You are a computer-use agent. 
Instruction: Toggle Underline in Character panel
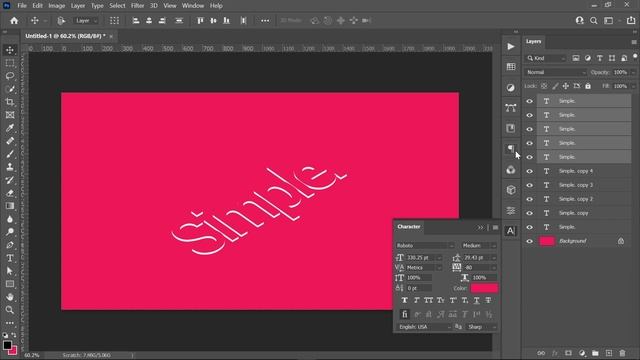[x=476, y=300]
